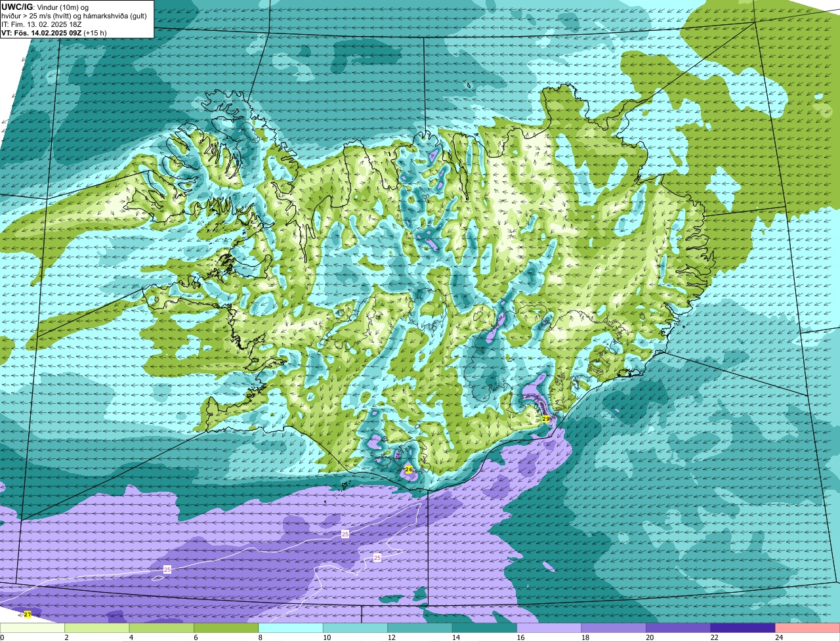The width and height of the screenshot is (840, 642).
Task: Click the yellow max gust marker "27"
Action: click(27, 614)
